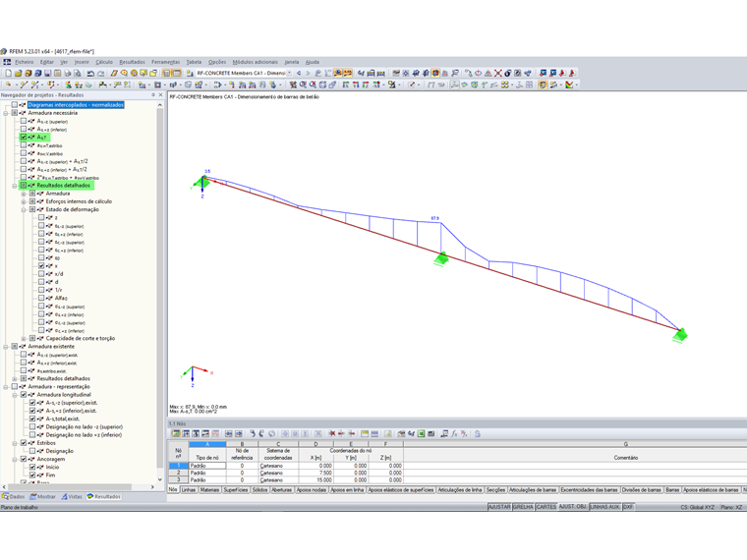Open the Ferramentas menu
Image resolution: width=747 pixels, height=560 pixels.
166,62
